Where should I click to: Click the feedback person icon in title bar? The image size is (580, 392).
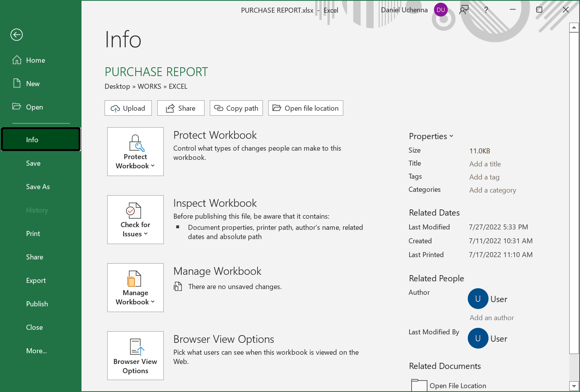pyautogui.click(x=464, y=10)
